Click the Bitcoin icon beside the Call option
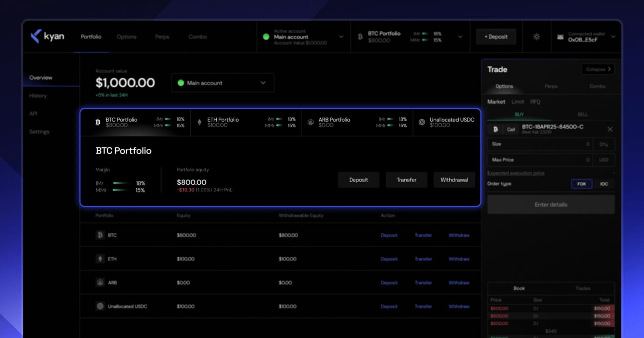644x338 pixels. tap(495, 129)
